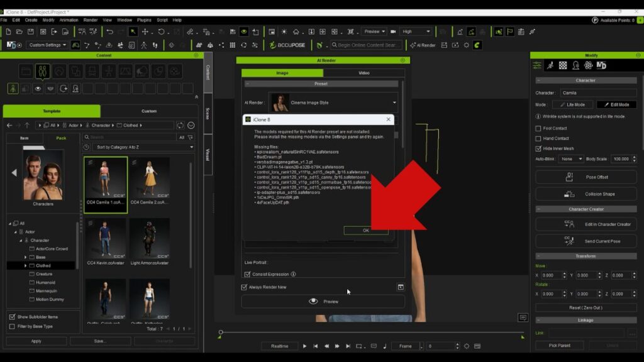Click OK in the iClone 8 dialog
Screen dimensions: 644x362
click(365, 230)
